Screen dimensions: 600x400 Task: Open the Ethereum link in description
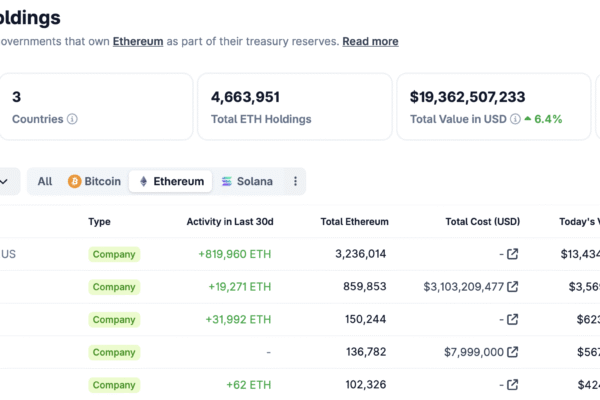click(x=138, y=42)
